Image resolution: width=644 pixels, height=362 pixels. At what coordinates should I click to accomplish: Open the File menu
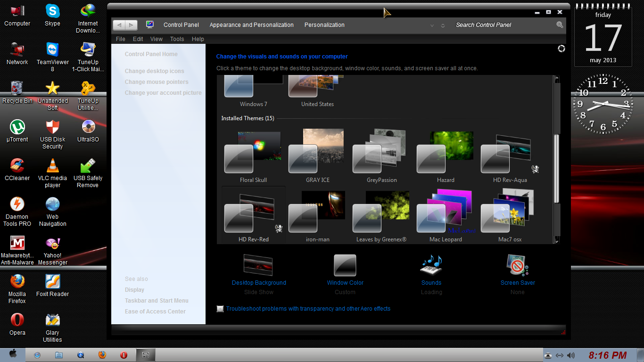coord(121,39)
